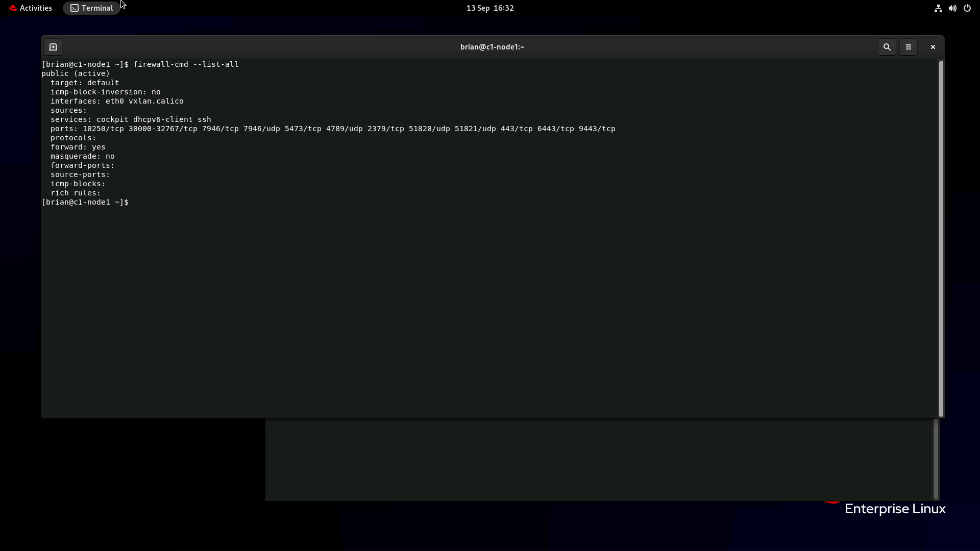The width and height of the screenshot is (980, 551).
Task: Open a new terminal tab
Action: click(53, 46)
